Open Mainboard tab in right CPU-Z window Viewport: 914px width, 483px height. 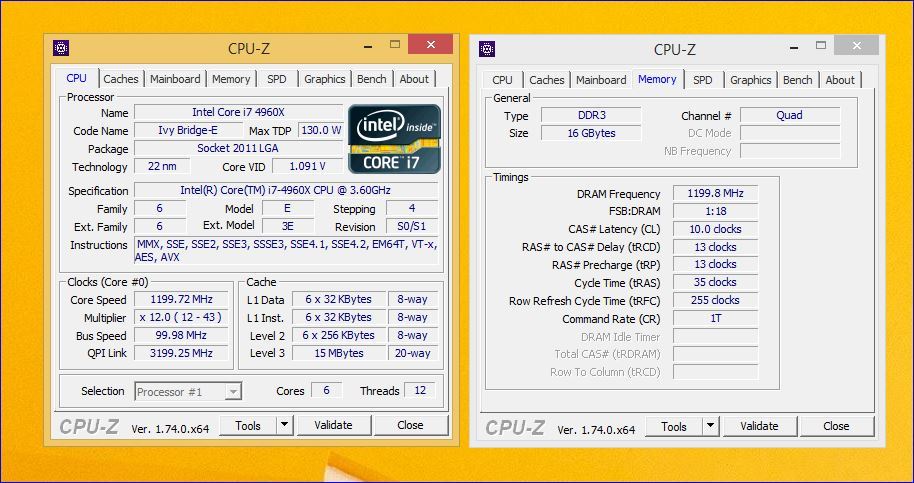601,80
